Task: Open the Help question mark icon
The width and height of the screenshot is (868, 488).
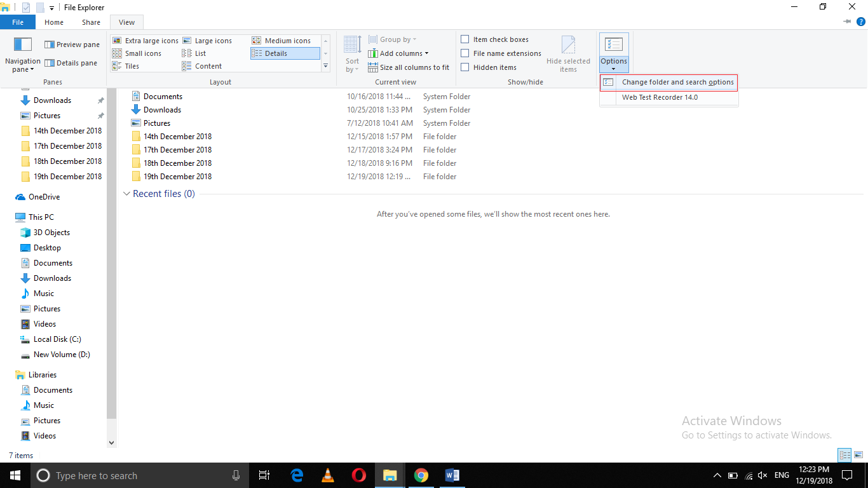Action: pyautogui.click(x=861, y=22)
